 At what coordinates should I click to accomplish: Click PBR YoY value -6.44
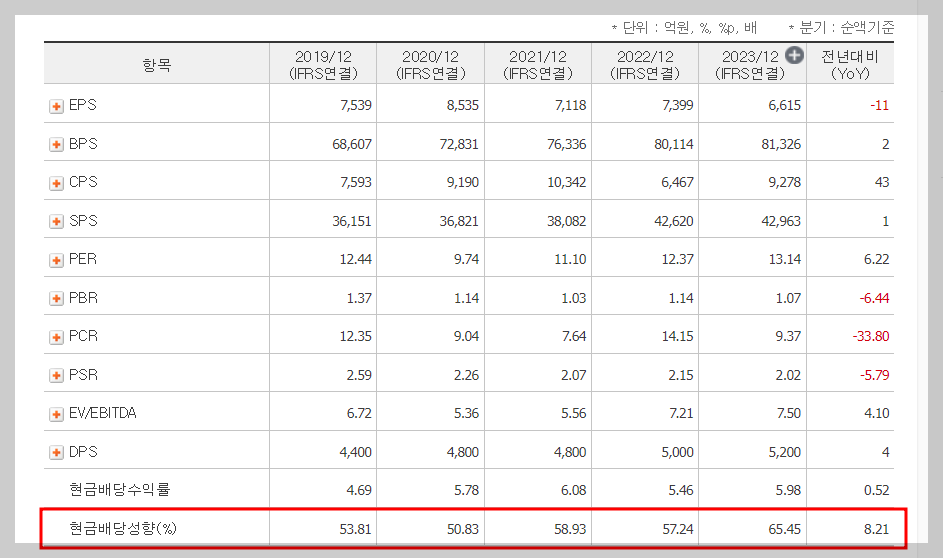click(x=874, y=298)
